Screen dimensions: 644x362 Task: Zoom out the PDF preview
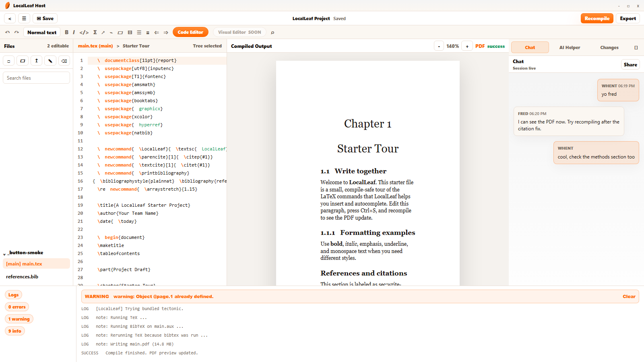(439, 46)
